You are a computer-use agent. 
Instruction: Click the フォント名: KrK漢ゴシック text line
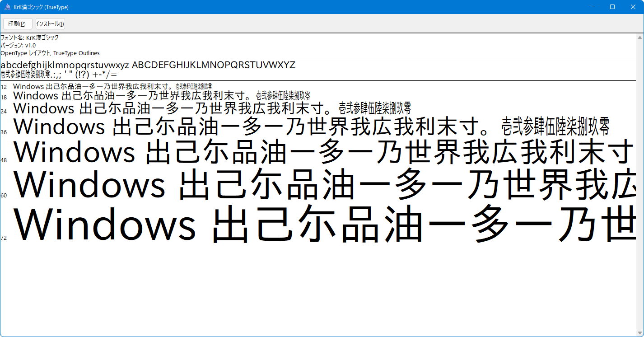coord(30,38)
